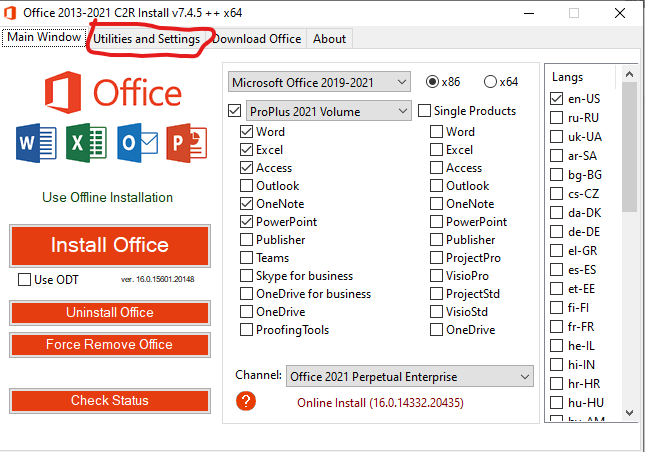Viewport: 645px width, 452px height.
Task: Check the de-DE language checkbox
Action: tap(557, 232)
